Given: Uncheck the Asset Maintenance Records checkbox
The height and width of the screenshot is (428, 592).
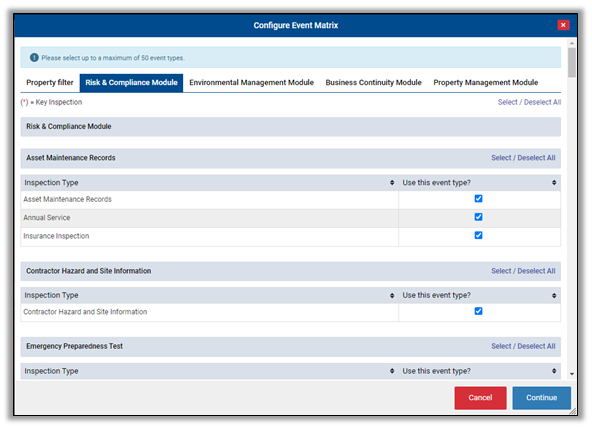Looking at the screenshot, I should [478, 199].
